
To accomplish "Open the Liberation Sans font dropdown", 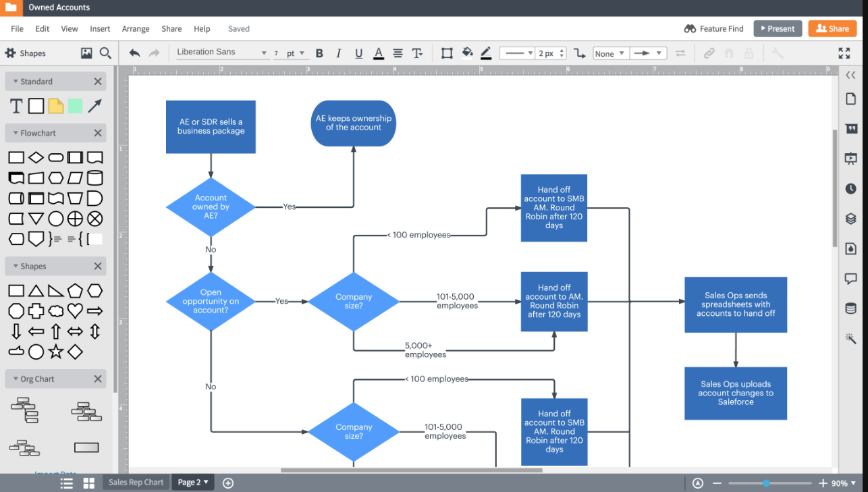I will [x=222, y=53].
